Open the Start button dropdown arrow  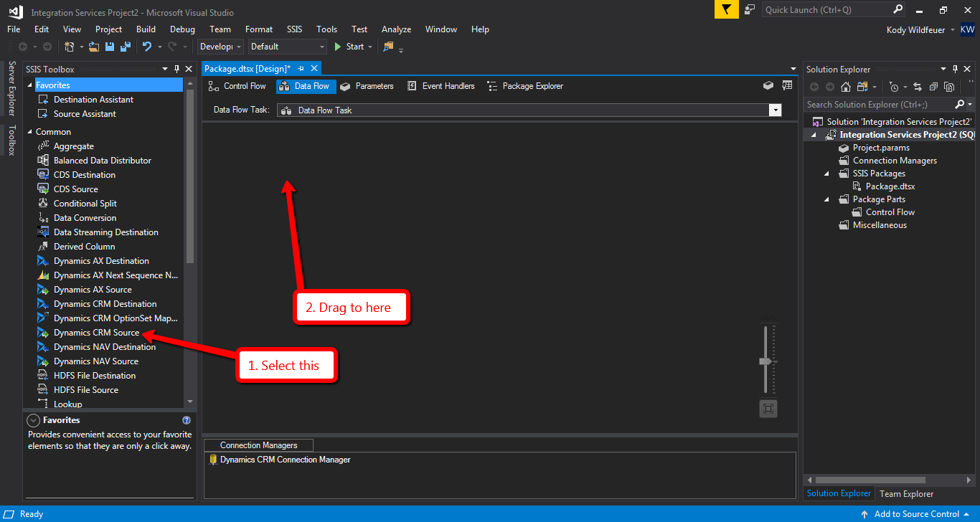point(369,47)
